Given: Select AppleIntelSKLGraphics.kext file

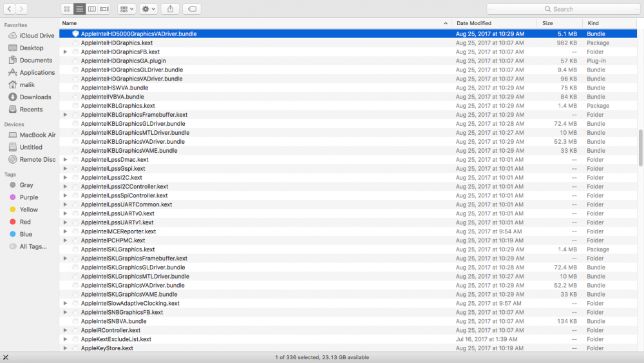Looking at the screenshot, I should coord(118,250).
